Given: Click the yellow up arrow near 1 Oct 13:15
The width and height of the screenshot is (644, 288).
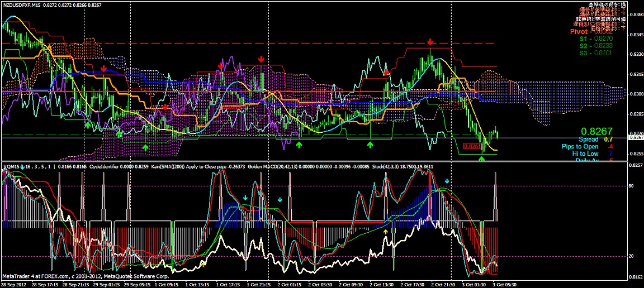Looking at the screenshot, I should coord(203,262).
